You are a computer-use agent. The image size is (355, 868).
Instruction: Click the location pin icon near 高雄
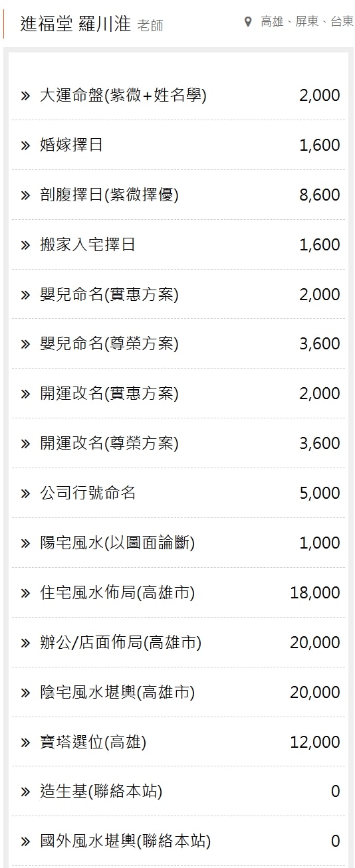[248, 22]
